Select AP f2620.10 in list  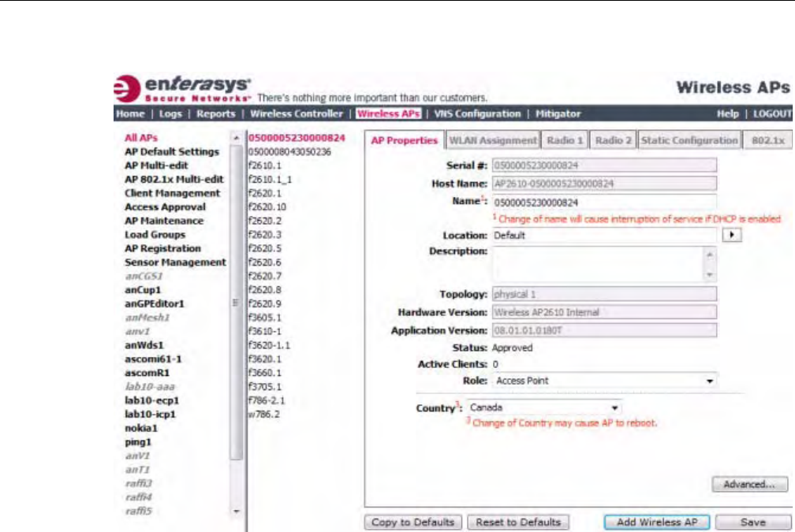click(x=267, y=207)
